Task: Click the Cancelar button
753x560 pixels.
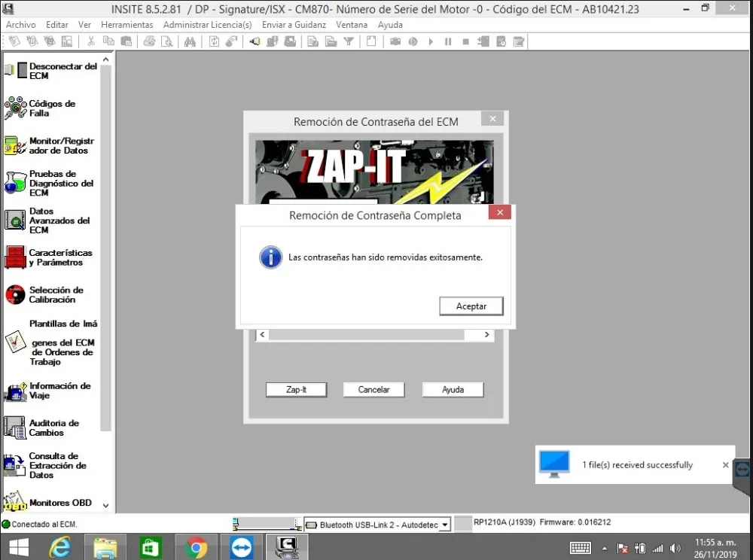Action: click(373, 390)
